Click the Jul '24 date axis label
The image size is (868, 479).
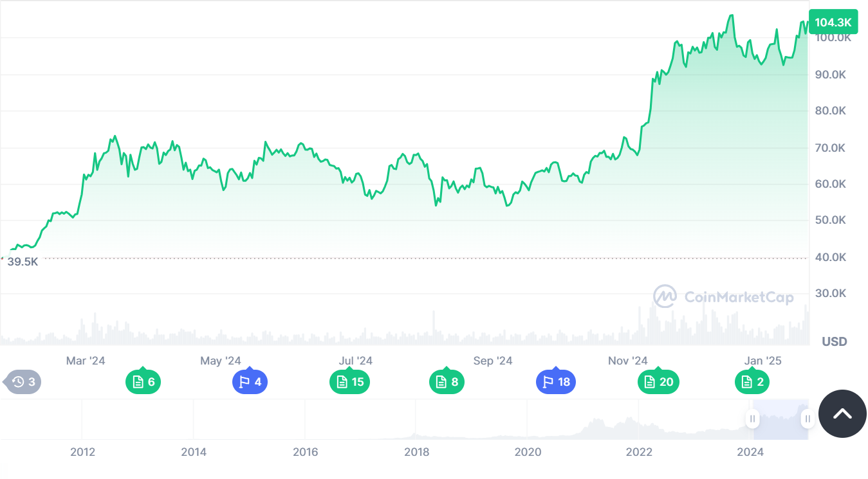(355, 361)
